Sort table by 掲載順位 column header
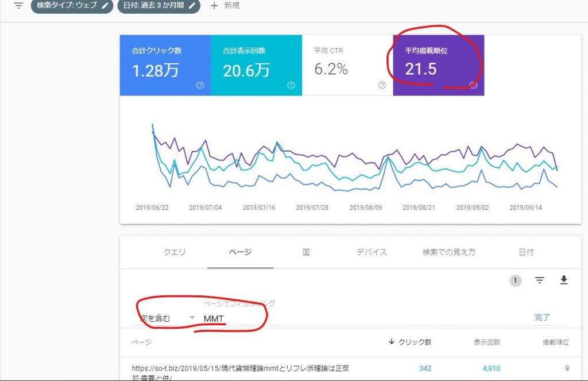588x381 pixels. click(556, 342)
